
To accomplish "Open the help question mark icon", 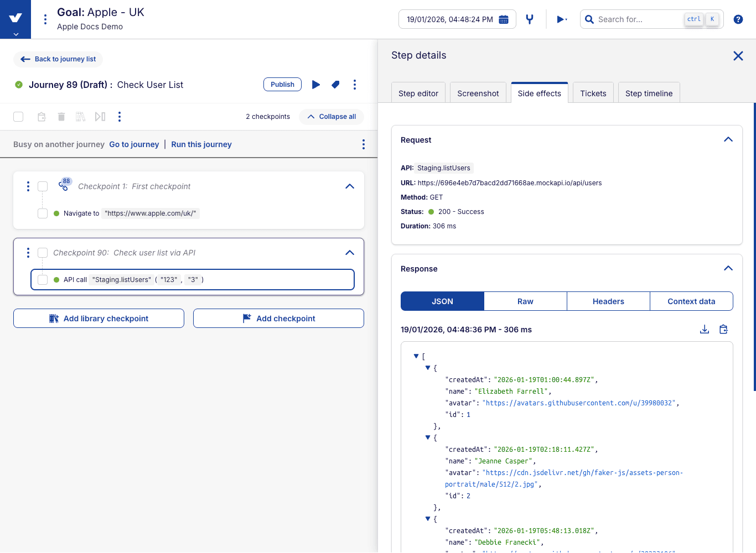I will click(738, 19).
